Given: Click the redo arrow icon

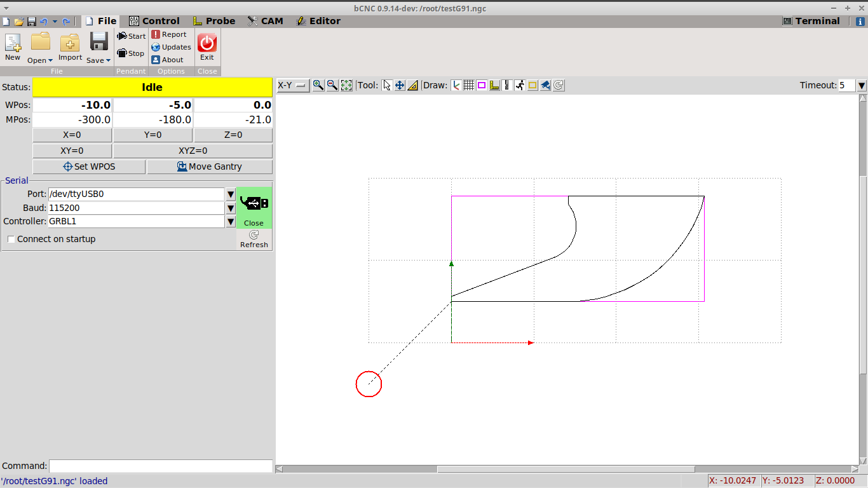Looking at the screenshot, I should tap(66, 22).
